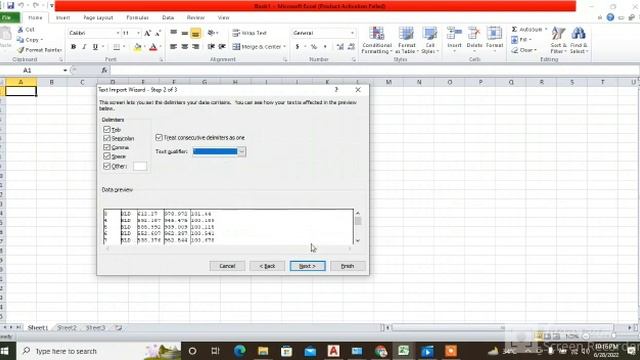Switch to the Review tab
This screenshot has width=640, height=360.
click(196, 18)
